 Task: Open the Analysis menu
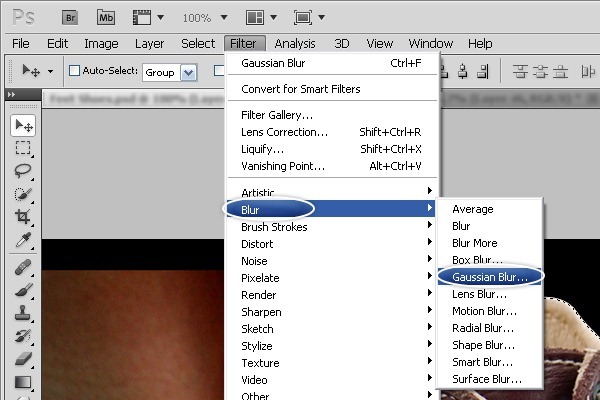point(295,43)
